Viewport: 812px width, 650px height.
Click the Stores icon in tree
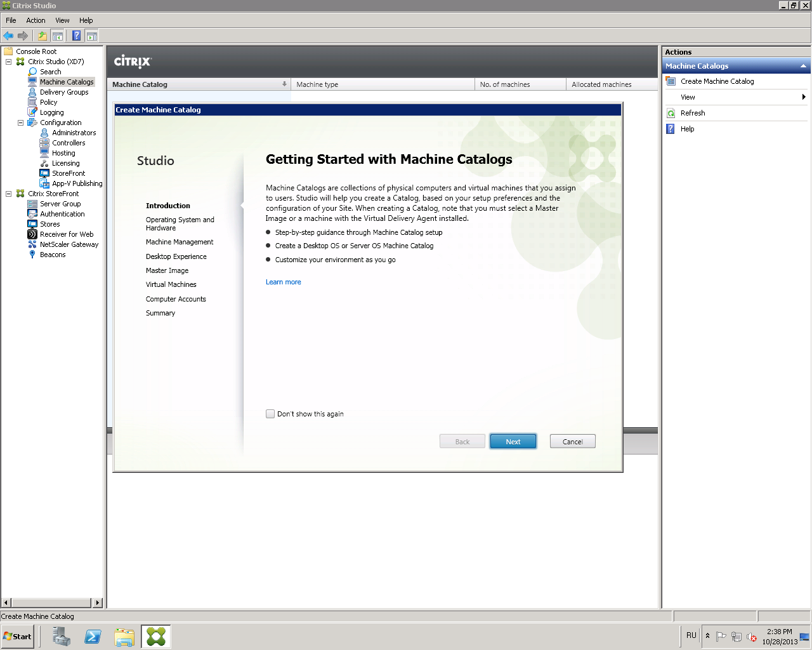[x=32, y=224]
